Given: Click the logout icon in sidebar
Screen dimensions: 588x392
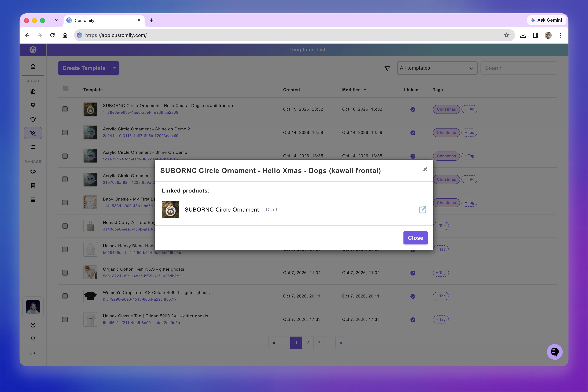Looking at the screenshot, I should point(33,353).
